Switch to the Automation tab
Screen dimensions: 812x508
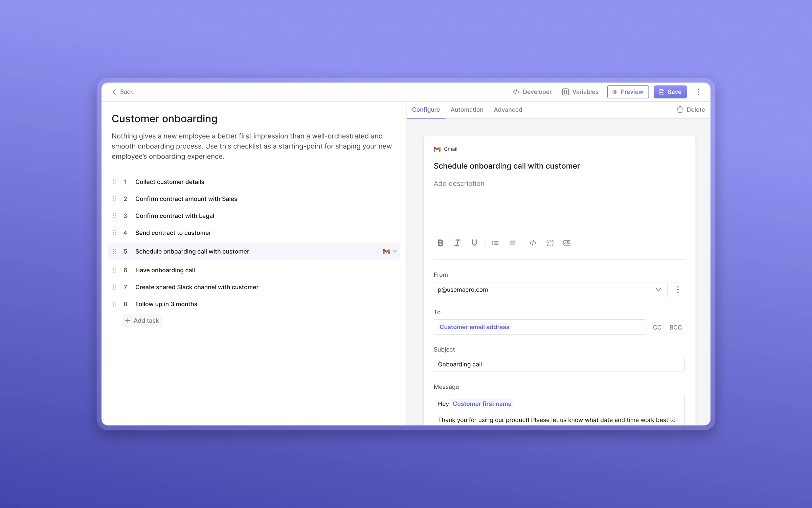467,110
